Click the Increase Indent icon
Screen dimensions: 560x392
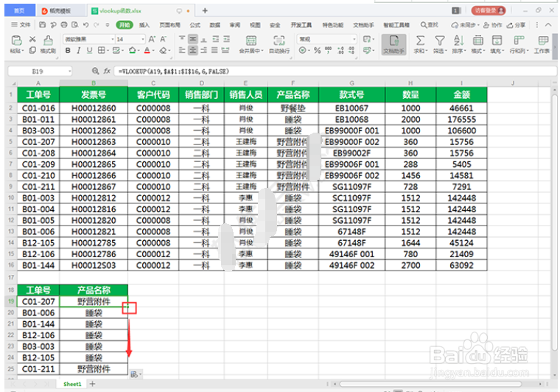[x=226, y=39]
